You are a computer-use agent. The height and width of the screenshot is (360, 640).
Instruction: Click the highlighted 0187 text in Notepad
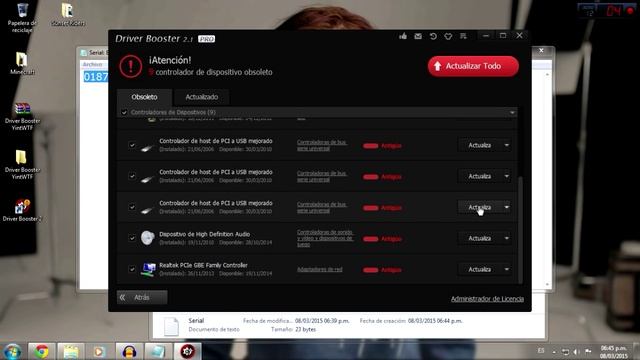click(96, 77)
